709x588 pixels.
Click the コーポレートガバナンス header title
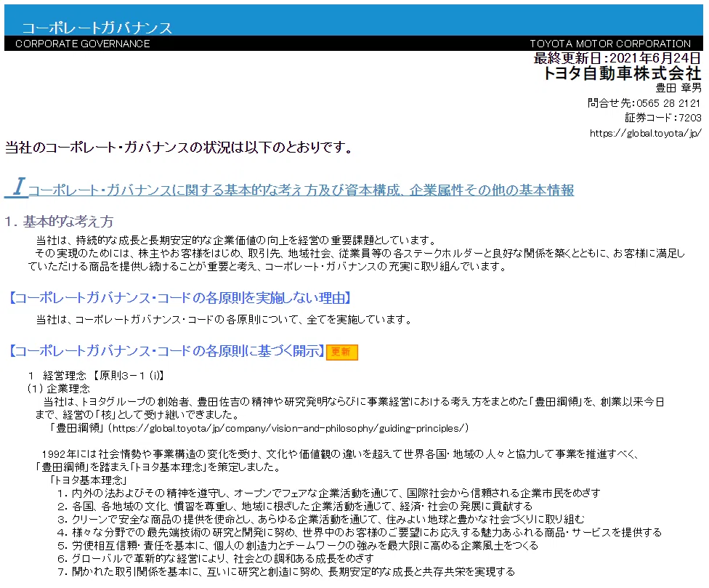click(97, 28)
